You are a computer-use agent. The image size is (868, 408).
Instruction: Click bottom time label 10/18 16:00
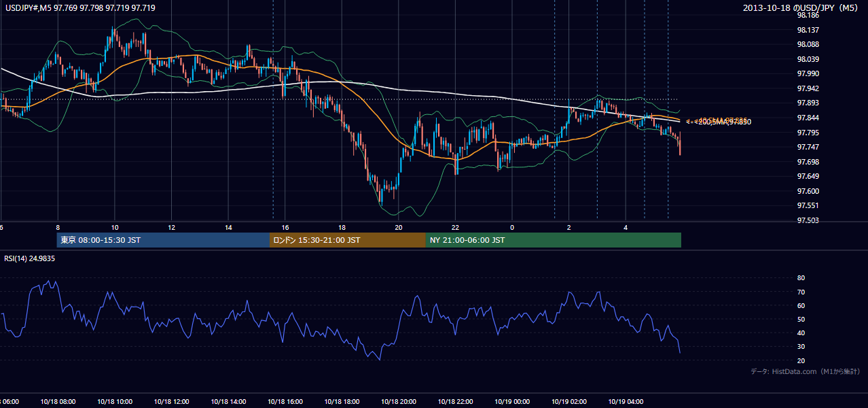[285, 401]
